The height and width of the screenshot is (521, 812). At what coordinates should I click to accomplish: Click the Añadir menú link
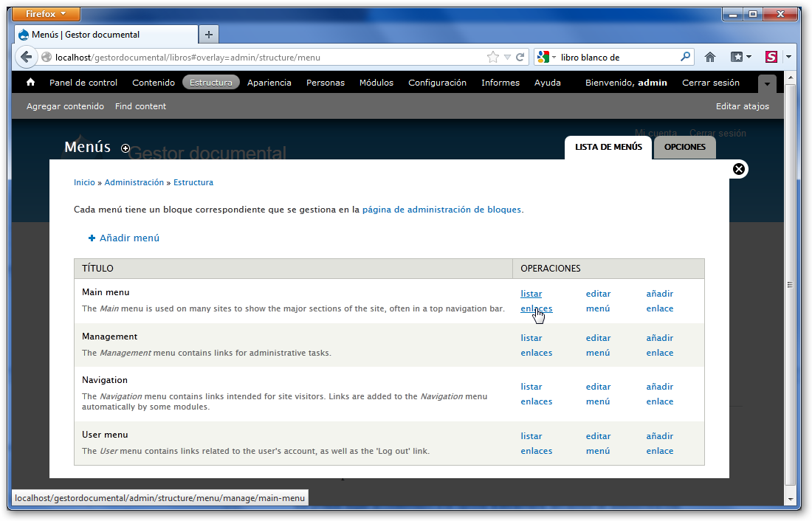[129, 238]
